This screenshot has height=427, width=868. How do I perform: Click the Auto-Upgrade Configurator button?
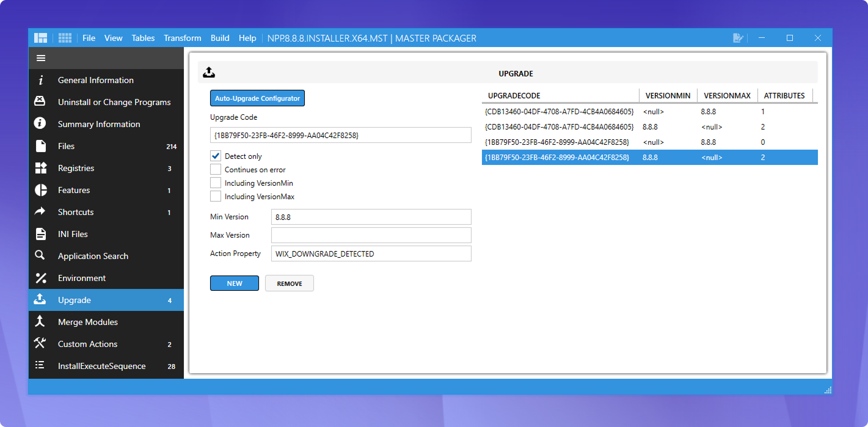click(257, 98)
